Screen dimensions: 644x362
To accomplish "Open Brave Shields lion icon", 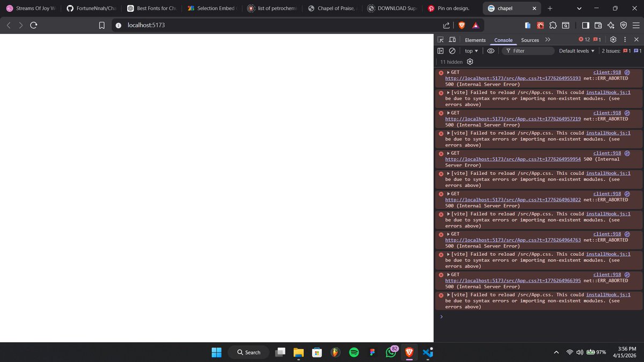I will (462, 25).
